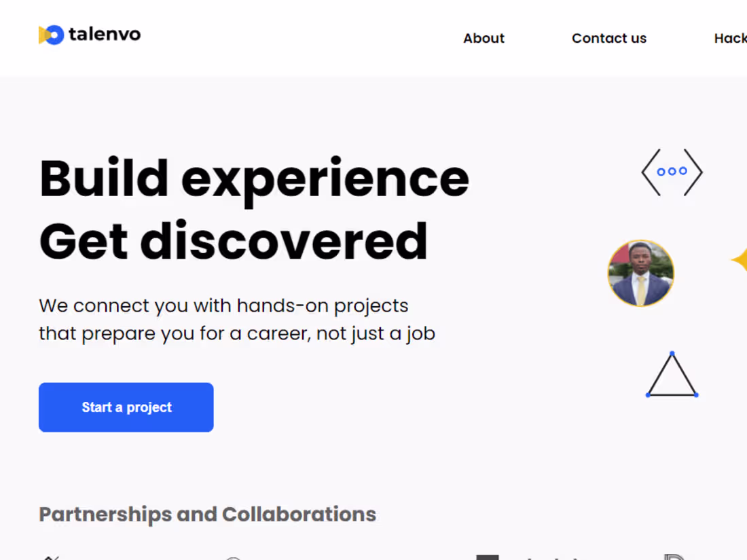The image size is (747, 560).
Task: Open the Hackathon nav item
Action: pos(731,38)
